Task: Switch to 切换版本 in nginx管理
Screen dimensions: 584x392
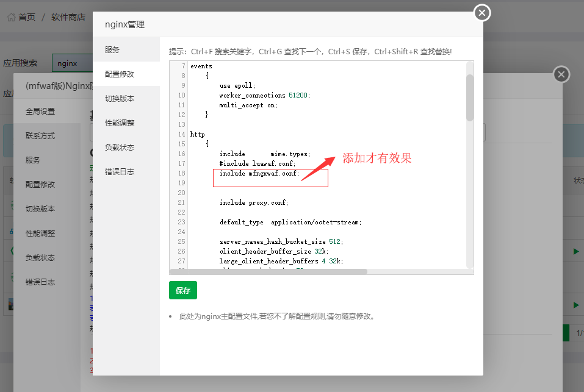Action: tap(126, 99)
